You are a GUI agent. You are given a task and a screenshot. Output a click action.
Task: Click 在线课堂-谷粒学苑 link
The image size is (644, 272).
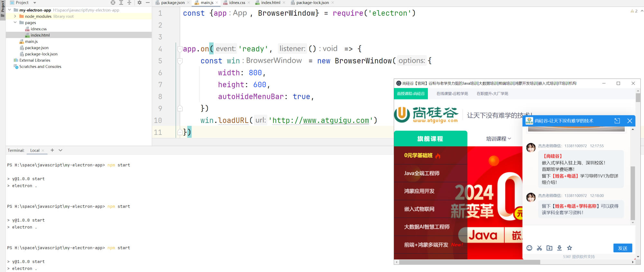pos(452,94)
